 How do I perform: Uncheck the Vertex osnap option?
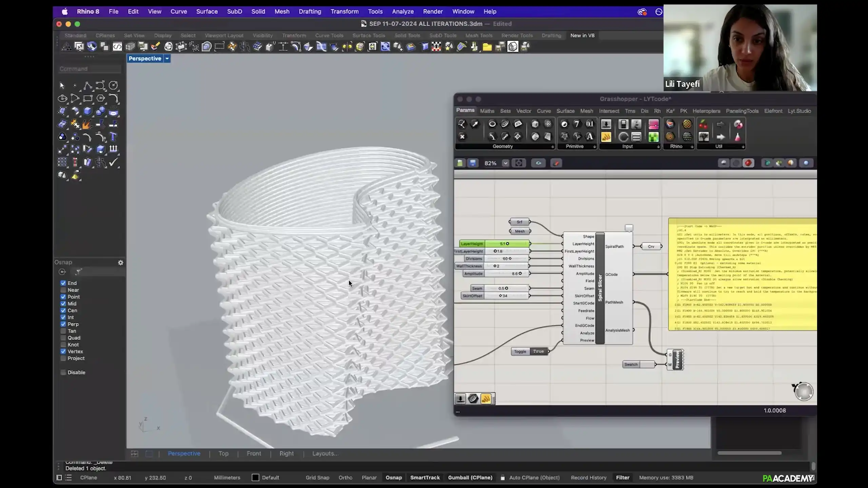pos(63,352)
